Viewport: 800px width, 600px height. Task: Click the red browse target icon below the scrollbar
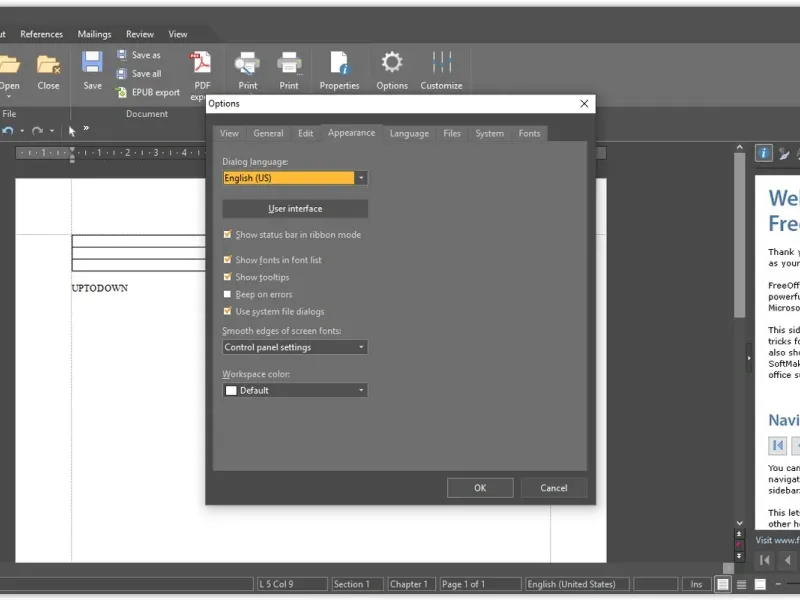tap(739, 545)
